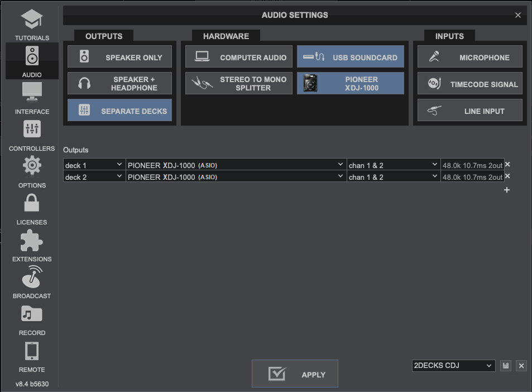Open the deck 2 output source dropdown
This screenshot has width=532, height=392.
tap(94, 177)
